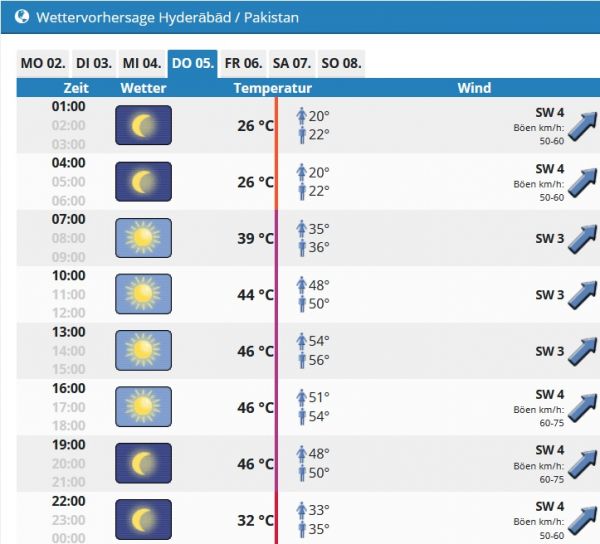Click the sun weather icon at 07:00
Image resolution: width=600 pixels, height=544 pixels.
click(x=143, y=238)
